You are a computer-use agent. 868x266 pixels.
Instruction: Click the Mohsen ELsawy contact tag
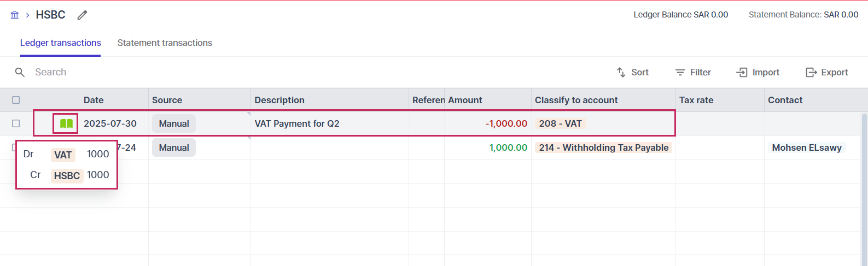pos(807,147)
